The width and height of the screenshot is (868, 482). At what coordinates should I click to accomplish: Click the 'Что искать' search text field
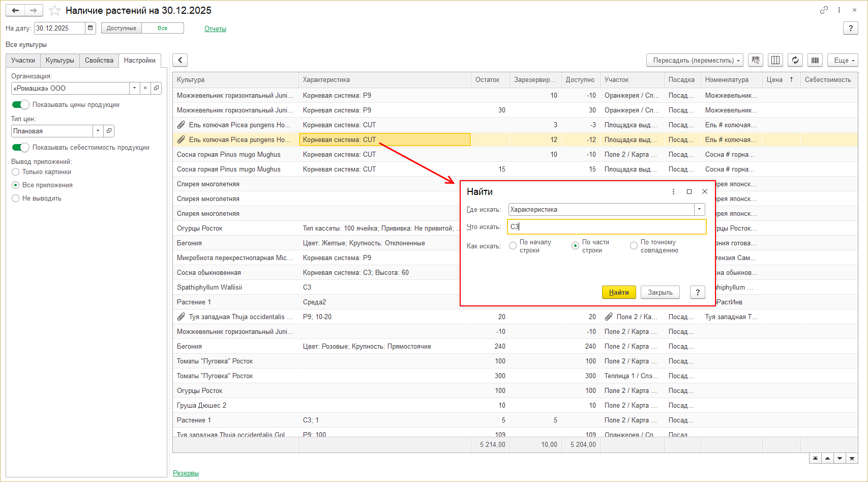606,227
